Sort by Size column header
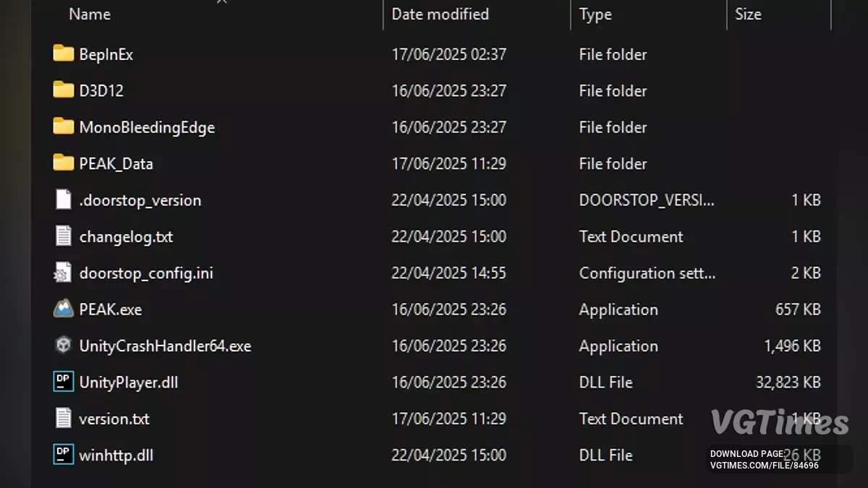Image resolution: width=868 pixels, height=488 pixels. click(748, 14)
